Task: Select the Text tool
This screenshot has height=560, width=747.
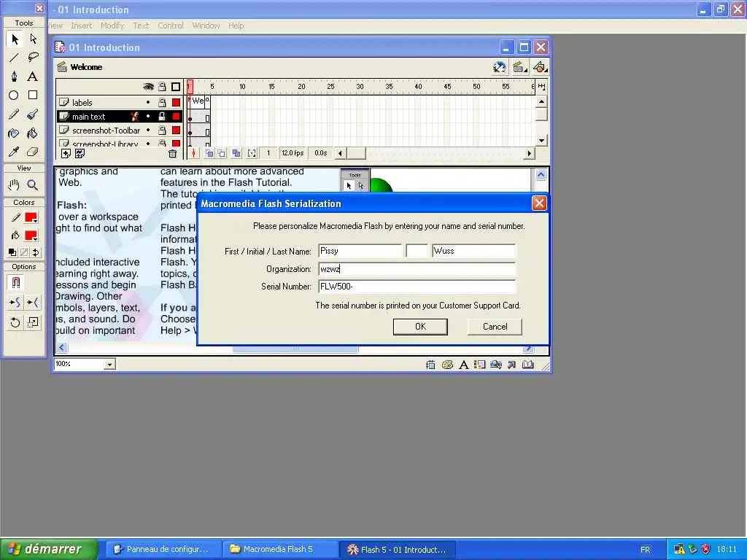Action: 33,77
